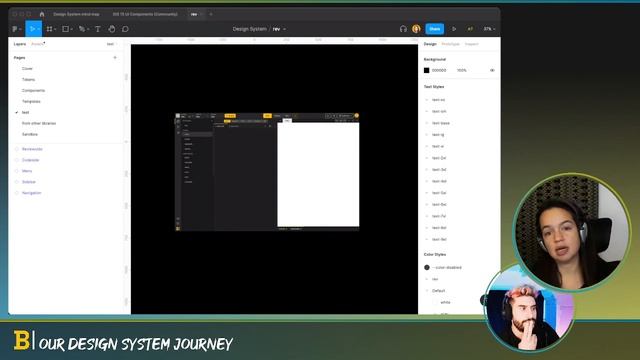Open shape tools dropdown arrow

pos(71,29)
